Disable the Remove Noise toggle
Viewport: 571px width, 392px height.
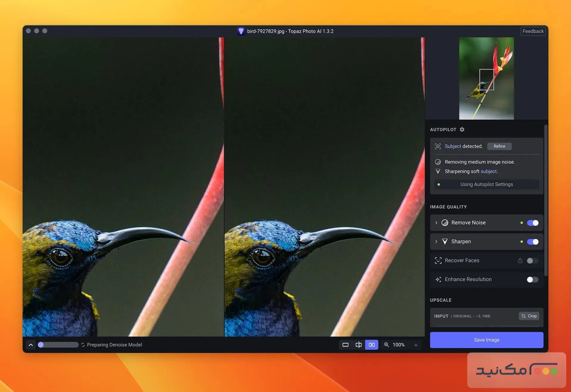click(533, 223)
